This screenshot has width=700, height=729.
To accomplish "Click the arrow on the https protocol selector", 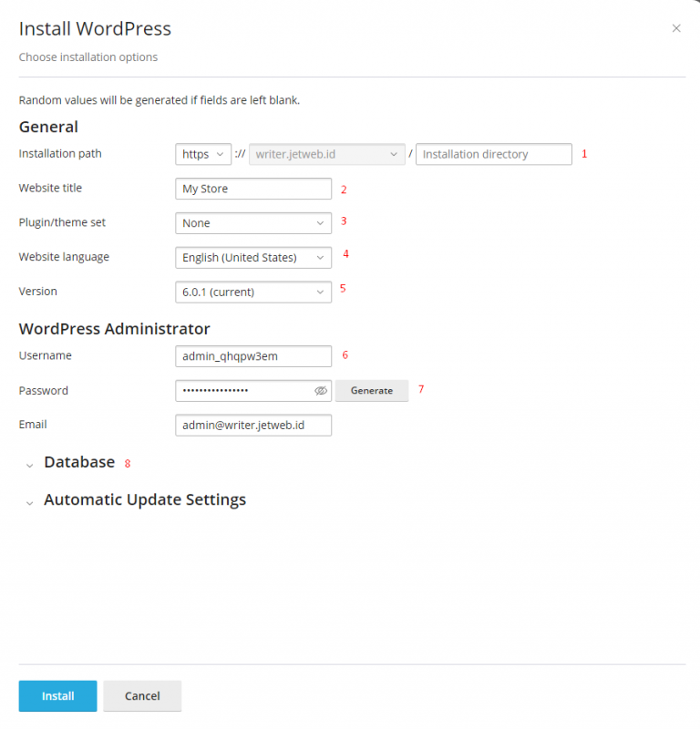I will click(221, 154).
